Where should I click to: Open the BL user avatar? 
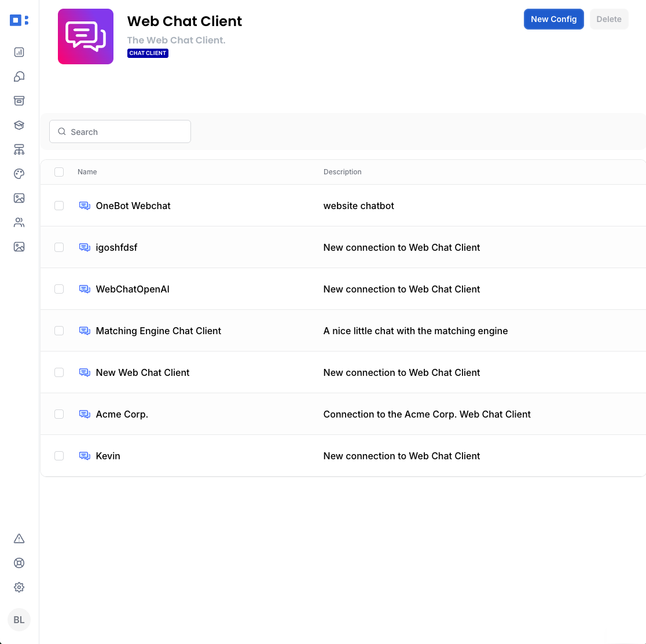(x=19, y=619)
